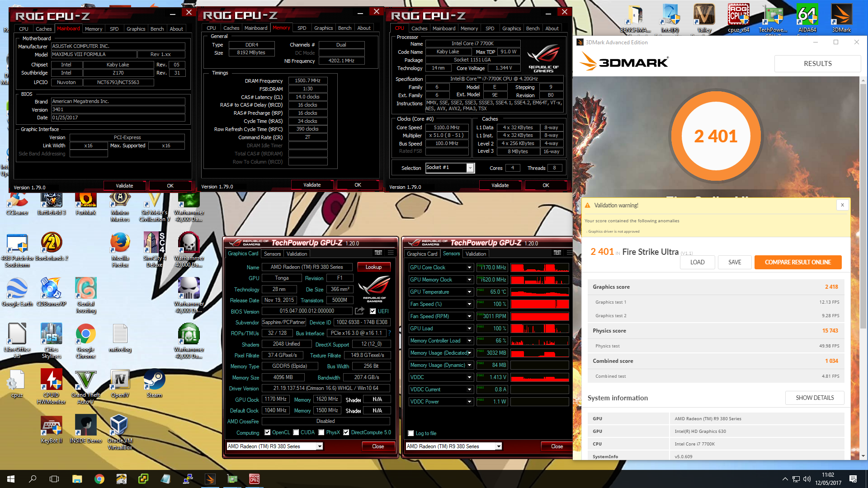868x488 pixels.
Task: Open the Socket #1 selection dropdown
Action: [x=471, y=168]
